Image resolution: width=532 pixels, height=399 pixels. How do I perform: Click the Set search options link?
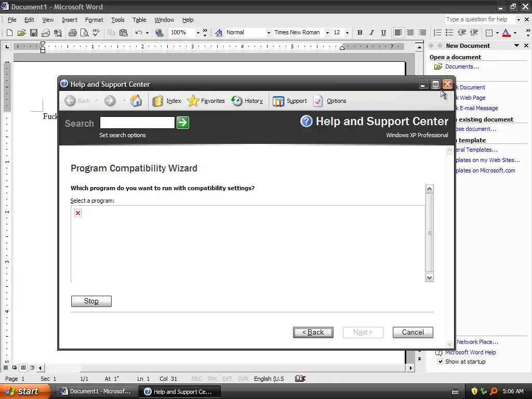tap(123, 135)
